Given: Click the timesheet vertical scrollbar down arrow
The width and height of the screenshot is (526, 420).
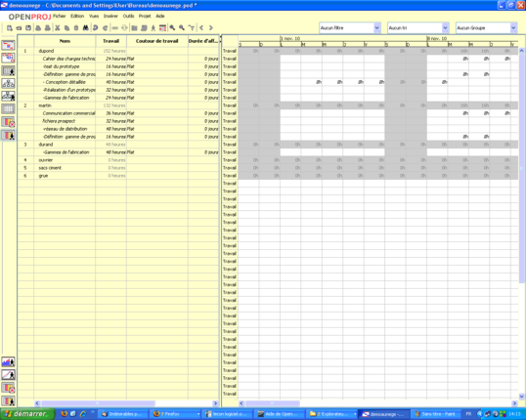Looking at the screenshot, I should tap(522, 397).
